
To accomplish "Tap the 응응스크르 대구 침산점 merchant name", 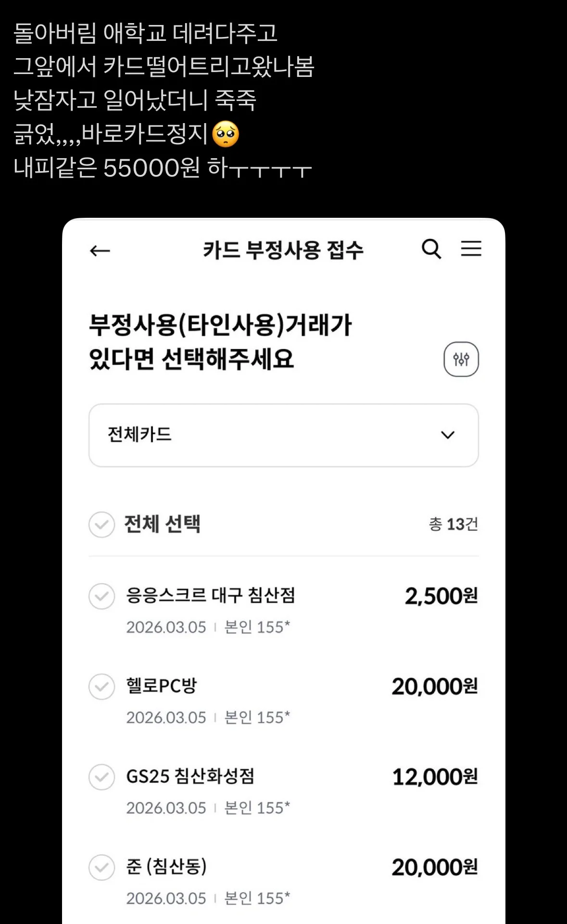I will 210,595.
